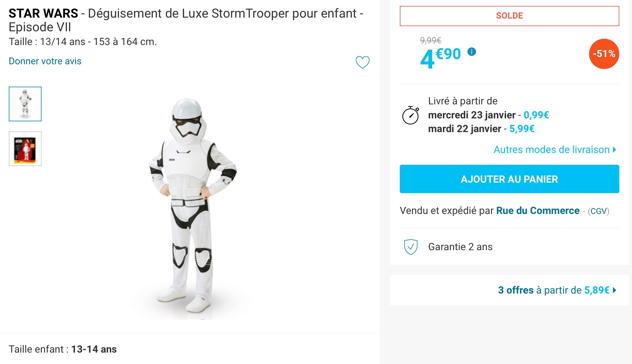Click the STAR WARS brand name

pos(43,13)
